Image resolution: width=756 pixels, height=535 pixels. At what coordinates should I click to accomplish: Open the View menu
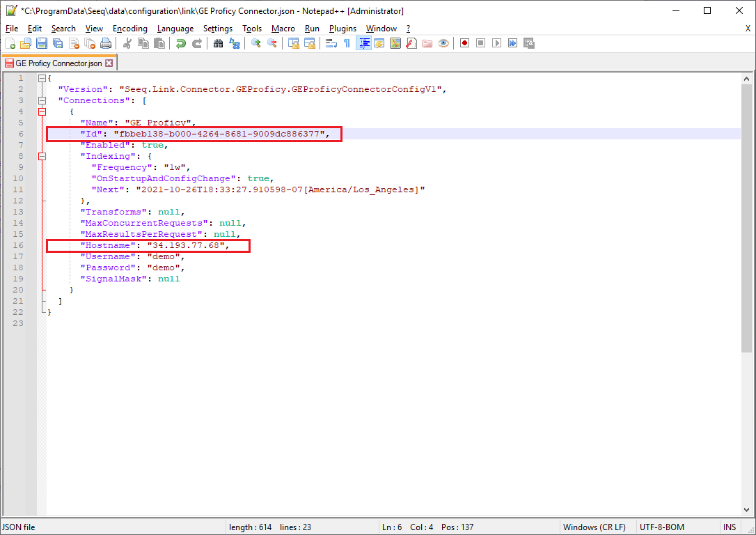[x=94, y=29]
